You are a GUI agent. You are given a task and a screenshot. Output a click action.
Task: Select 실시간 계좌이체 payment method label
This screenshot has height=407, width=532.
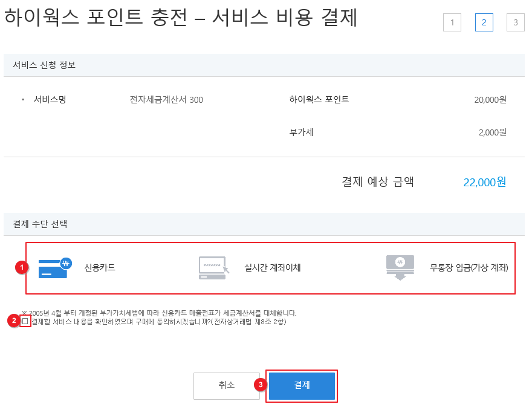click(273, 268)
